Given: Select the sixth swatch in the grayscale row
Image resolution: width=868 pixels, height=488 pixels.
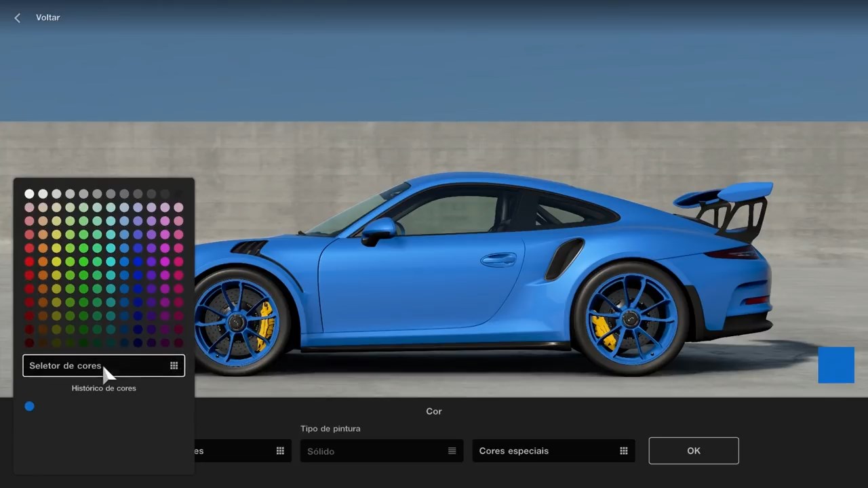Looking at the screenshot, I should 97,194.
